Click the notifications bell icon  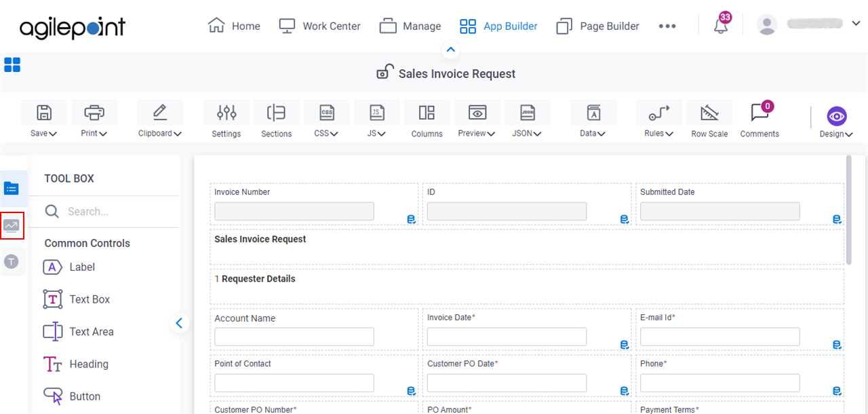[721, 26]
